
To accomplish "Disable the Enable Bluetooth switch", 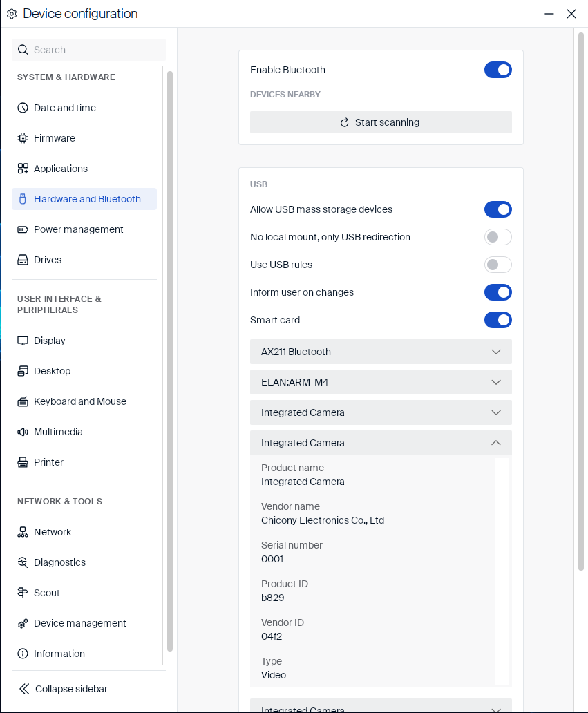I will coord(498,70).
